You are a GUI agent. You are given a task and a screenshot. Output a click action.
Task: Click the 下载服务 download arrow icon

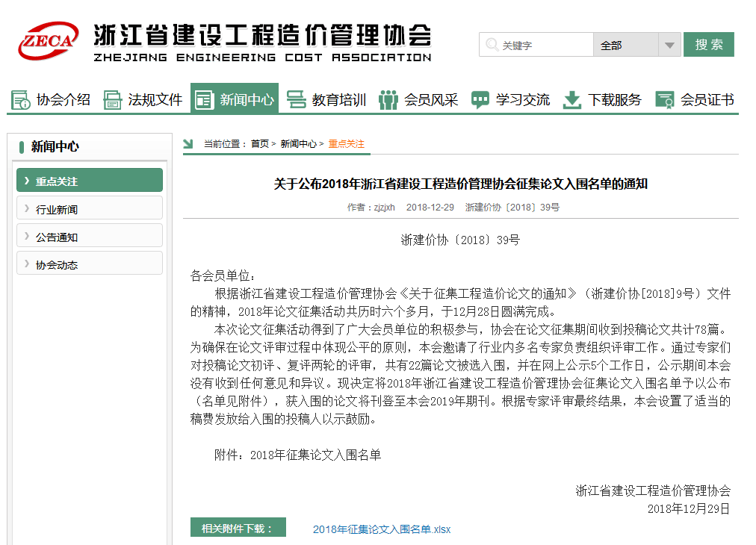(x=571, y=100)
